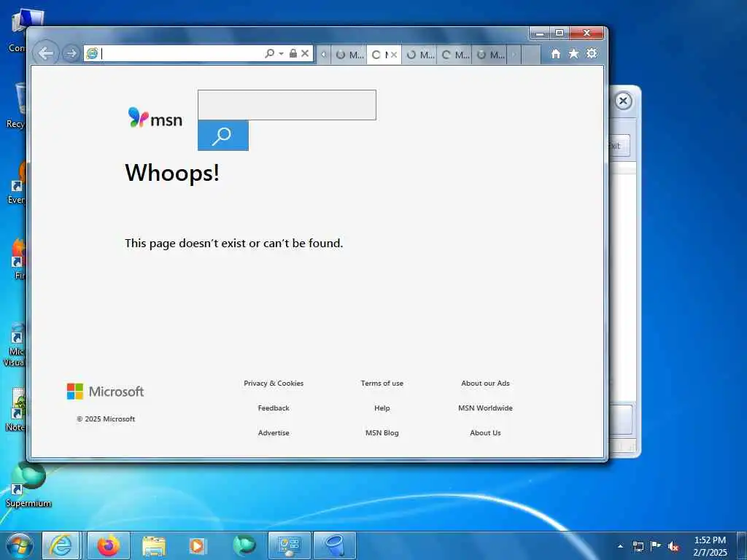Switch to the fourth M... tab
Screen dimensions: 747x560
[454, 55]
